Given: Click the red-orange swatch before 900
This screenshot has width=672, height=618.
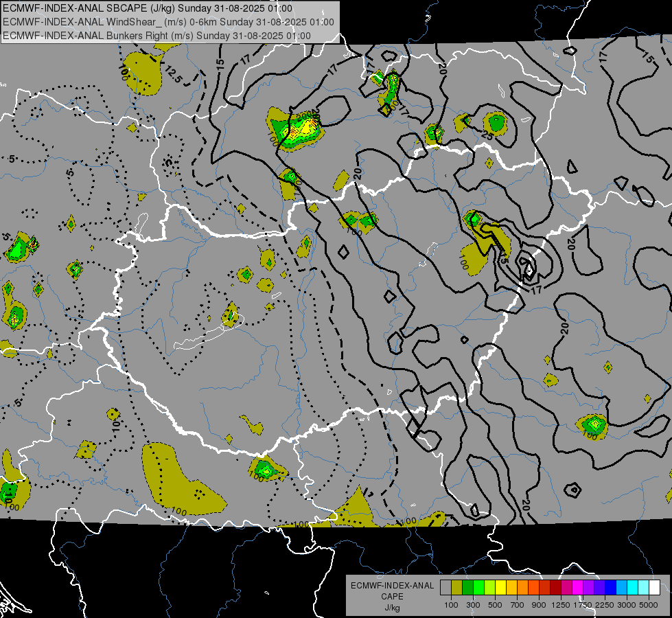Looking at the screenshot, I should click(x=533, y=587).
